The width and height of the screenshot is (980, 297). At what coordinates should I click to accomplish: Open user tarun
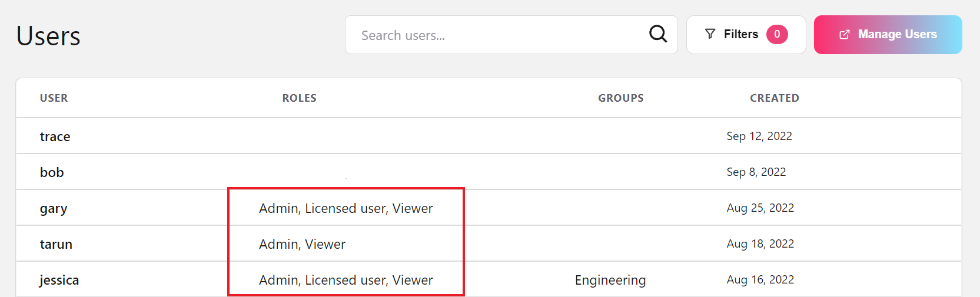pos(56,244)
